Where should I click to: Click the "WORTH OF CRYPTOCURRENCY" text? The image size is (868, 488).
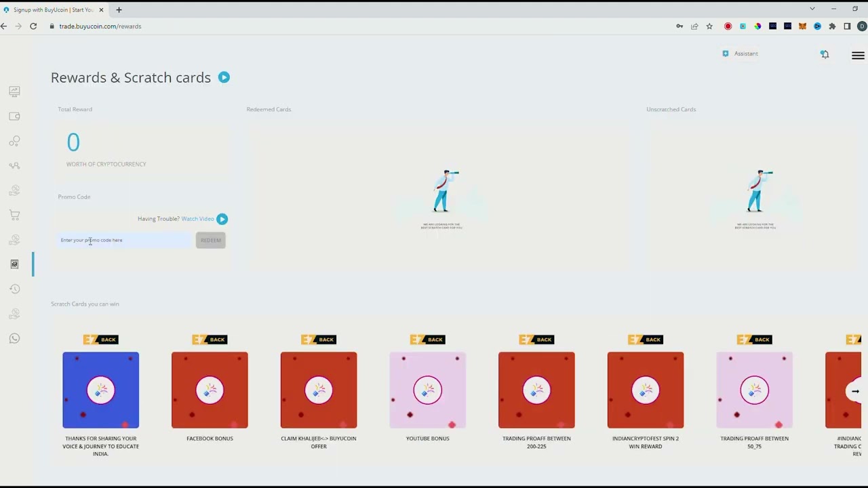106,164
